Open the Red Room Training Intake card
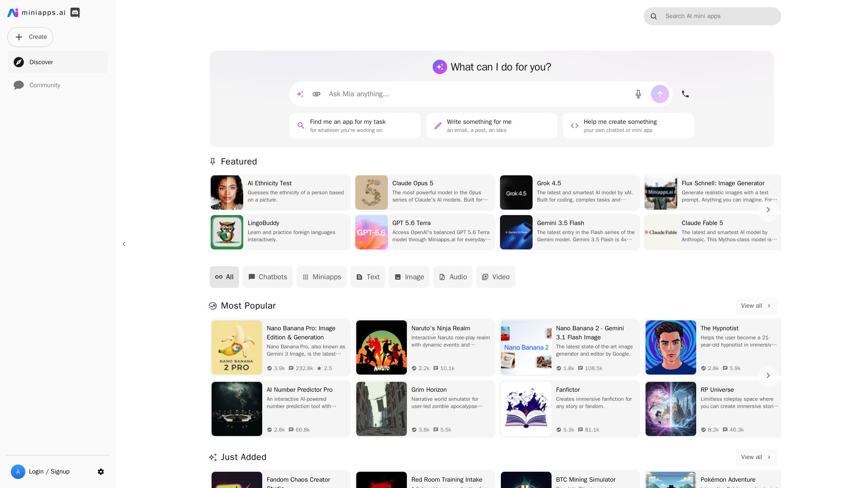Image resolution: width=868 pixels, height=488 pixels. pyautogui.click(x=425, y=479)
